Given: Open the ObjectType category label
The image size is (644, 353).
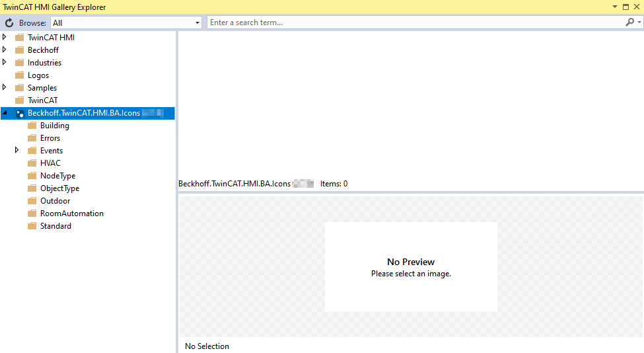Looking at the screenshot, I should point(60,188).
